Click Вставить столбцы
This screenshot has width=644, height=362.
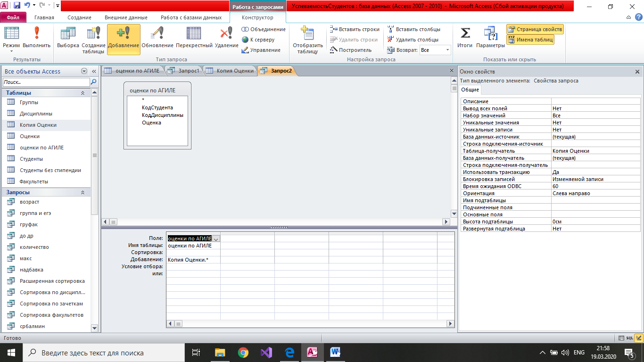pyautogui.click(x=413, y=29)
